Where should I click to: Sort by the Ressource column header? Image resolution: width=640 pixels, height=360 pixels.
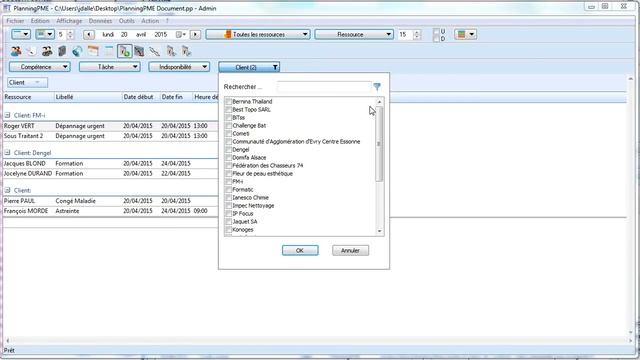(29, 97)
